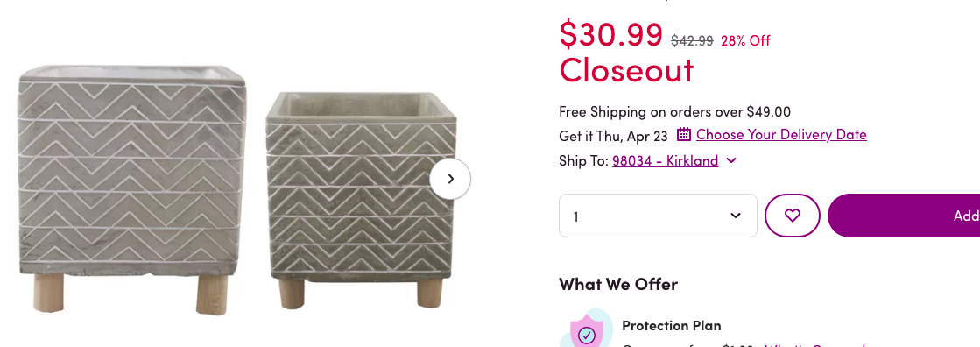Select the smaller right planter image
The image size is (980, 347).
point(361,201)
